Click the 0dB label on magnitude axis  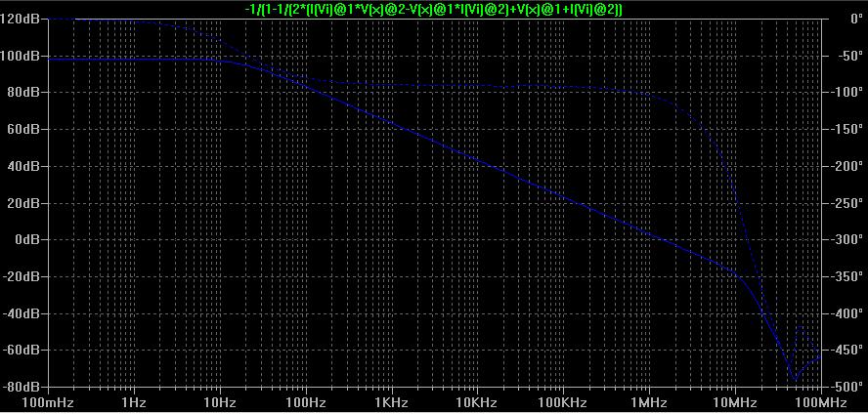click(x=26, y=240)
